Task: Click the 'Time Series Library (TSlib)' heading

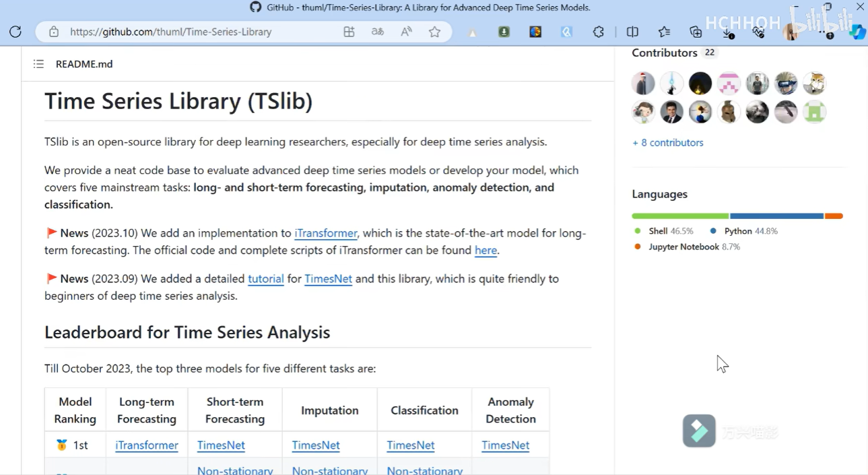Action: pyautogui.click(x=178, y=101)
